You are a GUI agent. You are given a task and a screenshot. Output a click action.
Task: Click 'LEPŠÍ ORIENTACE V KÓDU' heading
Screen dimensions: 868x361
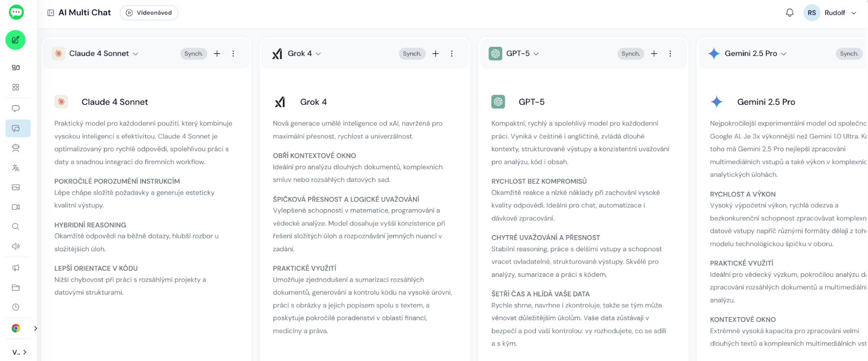coord(96,269)
